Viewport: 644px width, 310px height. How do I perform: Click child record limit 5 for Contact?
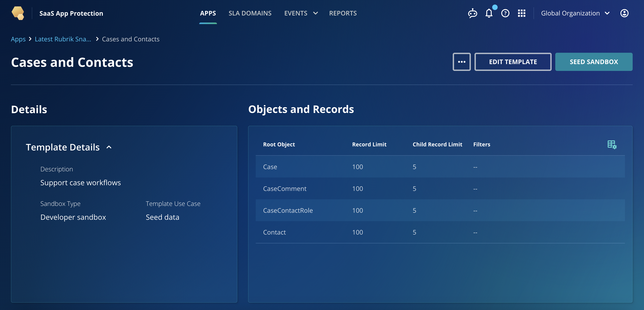[x=414, y=232]
